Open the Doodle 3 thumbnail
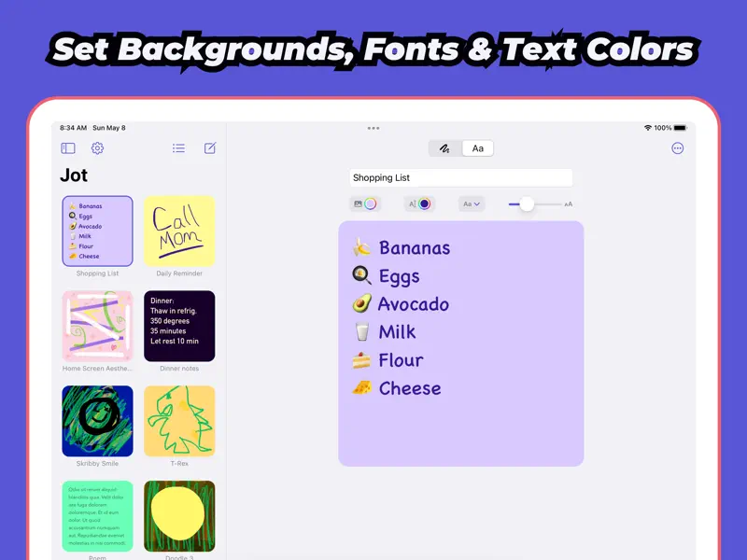This screenshot has width=747, height=560. coord(179,516)
